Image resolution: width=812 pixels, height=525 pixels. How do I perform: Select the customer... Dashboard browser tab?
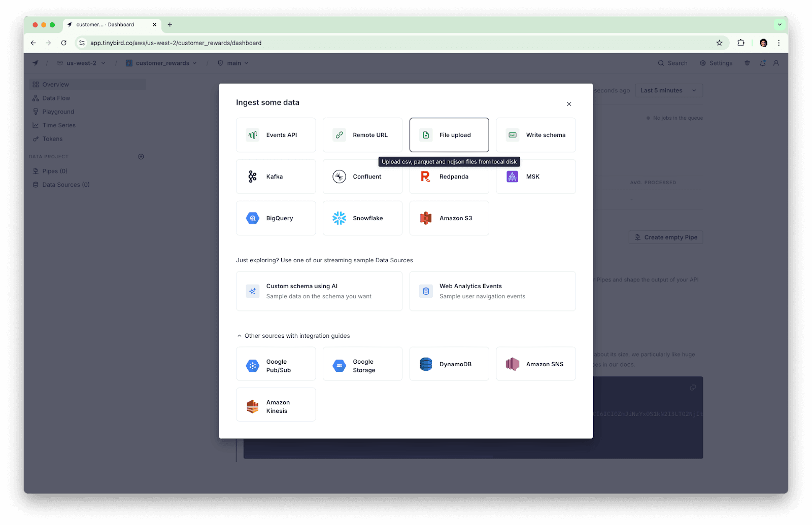pos(112,24)
